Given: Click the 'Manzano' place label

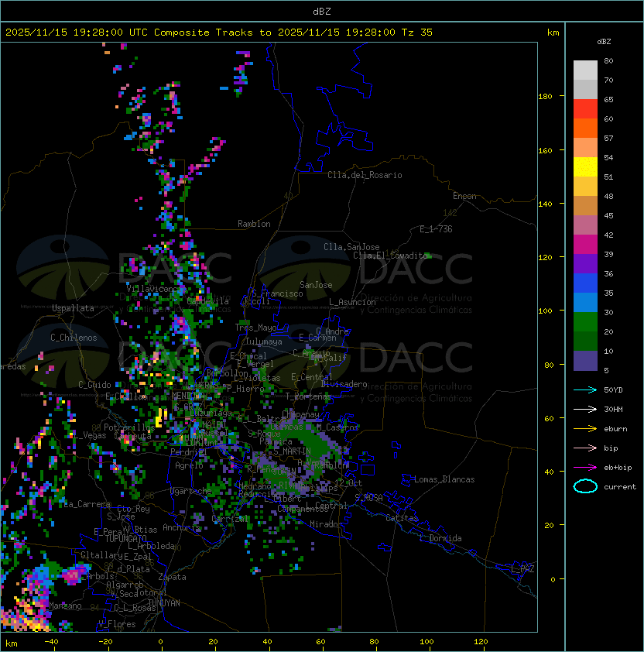Looking at the screenshot, I should click(x=65, y=606).
